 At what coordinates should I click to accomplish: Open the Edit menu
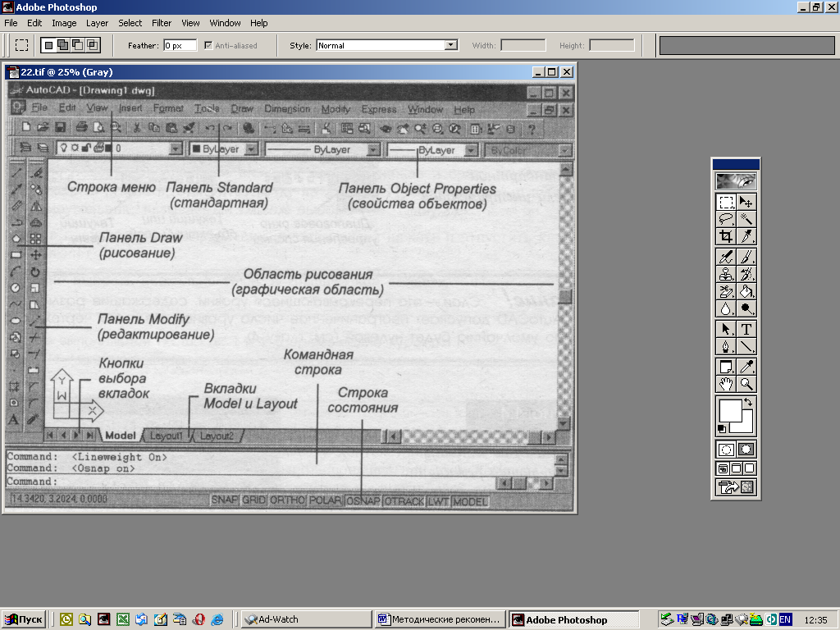pos(34,23)
